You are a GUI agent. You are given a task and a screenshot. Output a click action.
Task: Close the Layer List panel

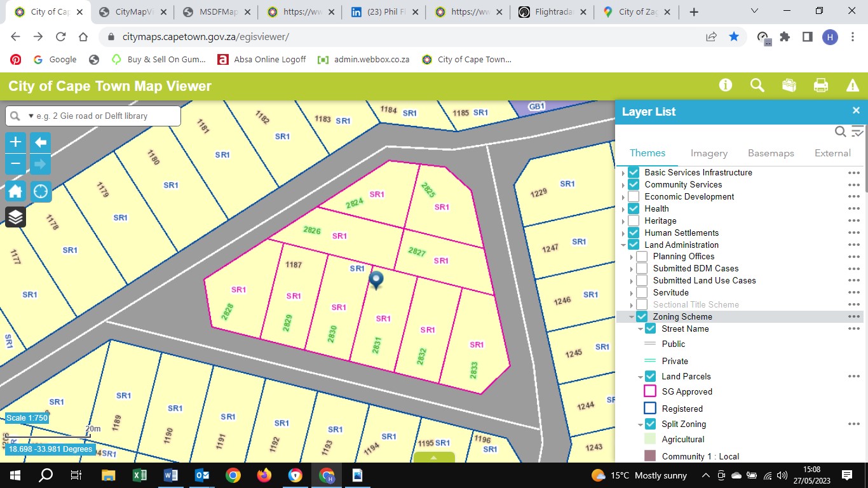tap(856, 111)
